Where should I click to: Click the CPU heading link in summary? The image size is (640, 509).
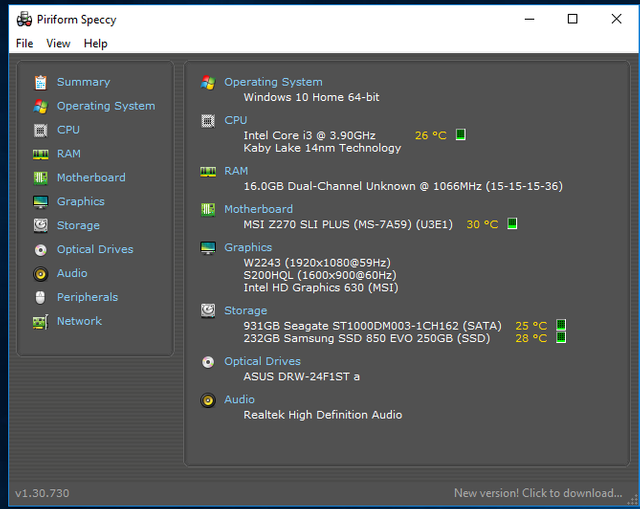coord(236,120)
